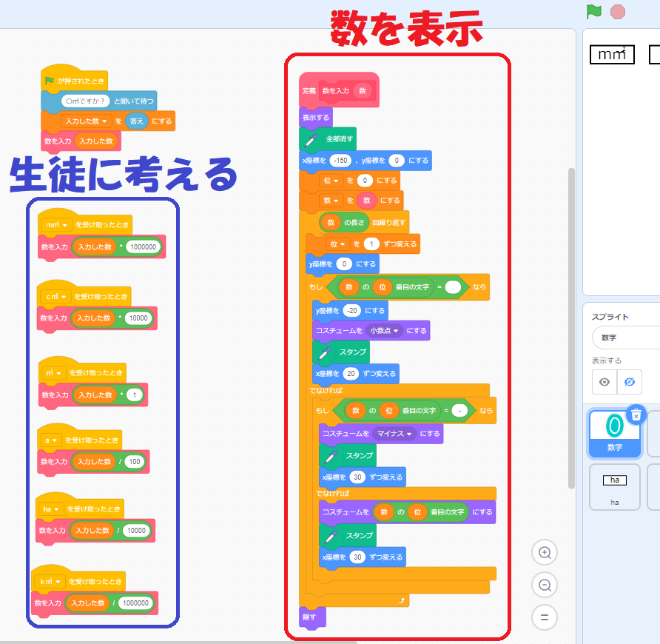The width and height of the screenshot is (660, 644).
Task: Click the green flag to run
Action: click(x=593, y=12)
